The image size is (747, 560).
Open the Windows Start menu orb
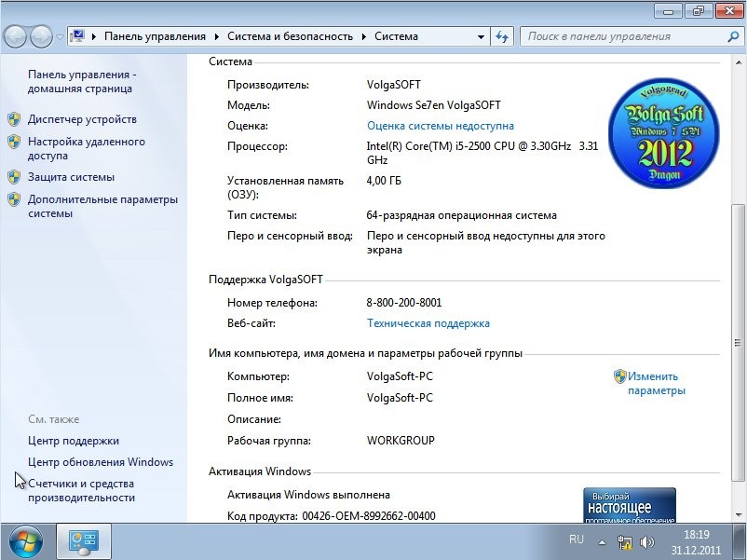[x=26, y=542]
